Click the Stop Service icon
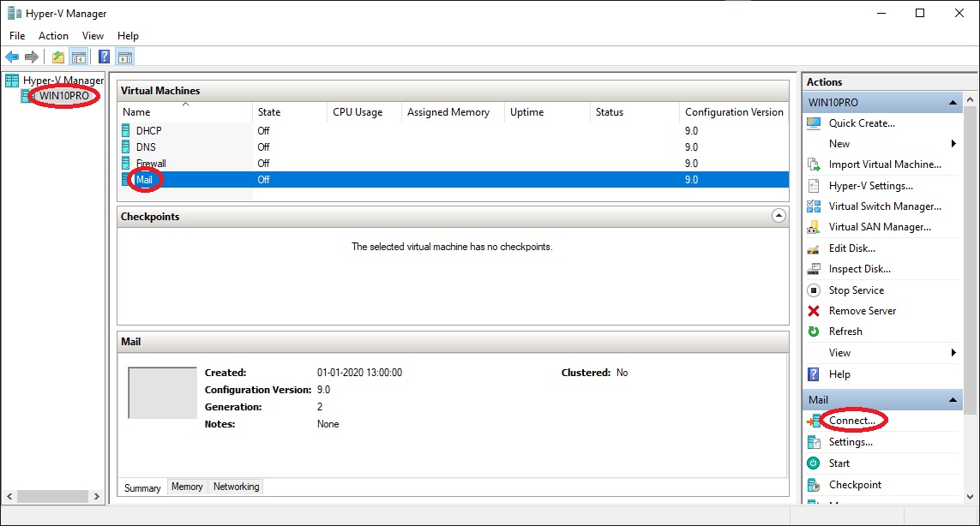Viewport: 980px width, 526px height. 814,290
